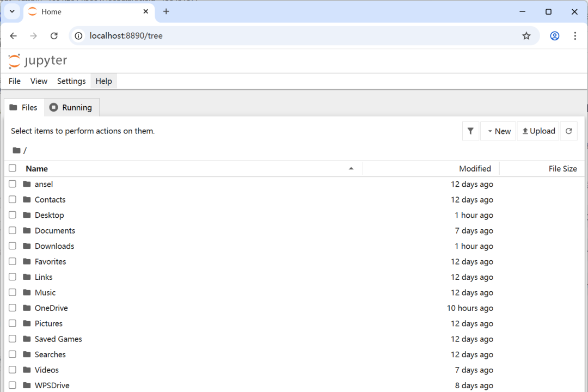Click the root folder breadcrumb icon

(16, 150)
